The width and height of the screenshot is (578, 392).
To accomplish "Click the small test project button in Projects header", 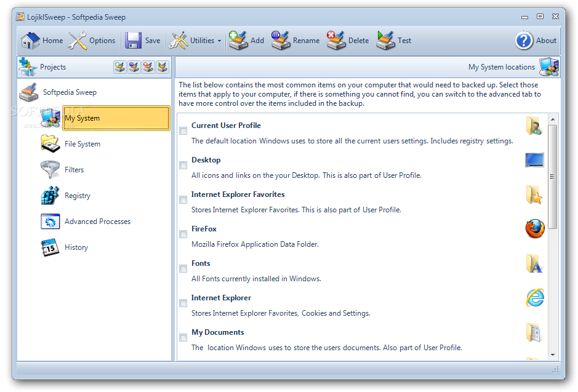I will [x=163, y=67].
